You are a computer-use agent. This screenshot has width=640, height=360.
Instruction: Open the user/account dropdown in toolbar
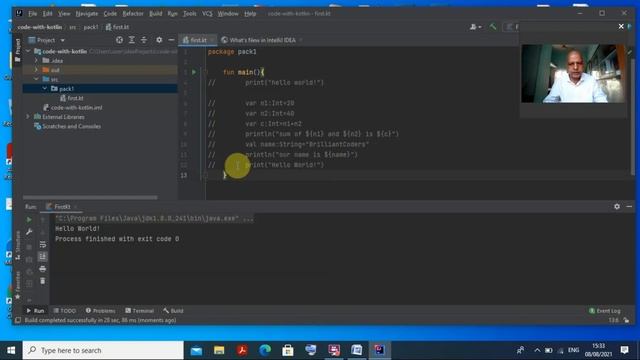(x=475, y=27)
